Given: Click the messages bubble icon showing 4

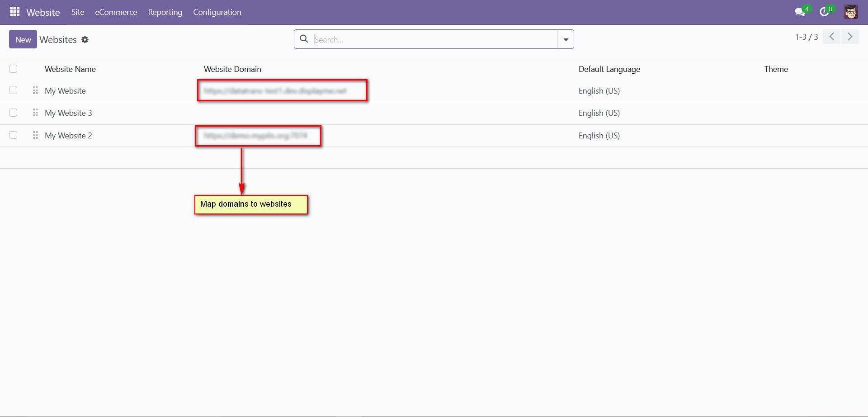Looking at the screenshot, I should 800,11.
